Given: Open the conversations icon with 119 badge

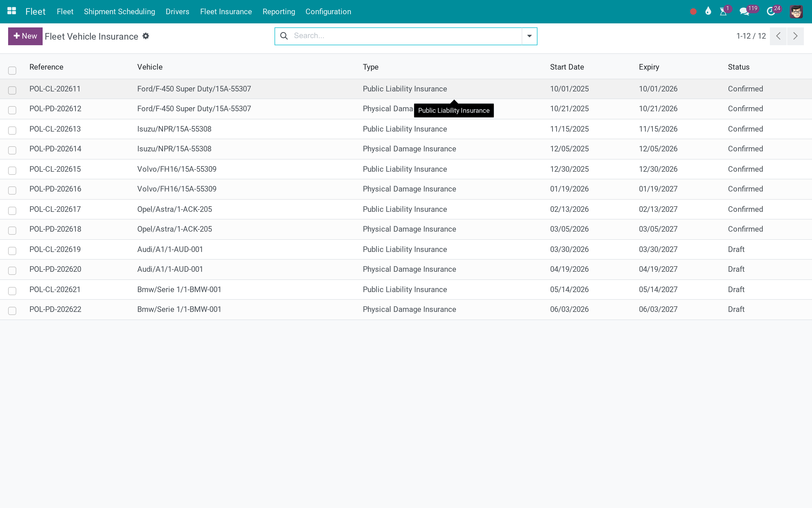Looking at the screenshot, I should point(744,12).
